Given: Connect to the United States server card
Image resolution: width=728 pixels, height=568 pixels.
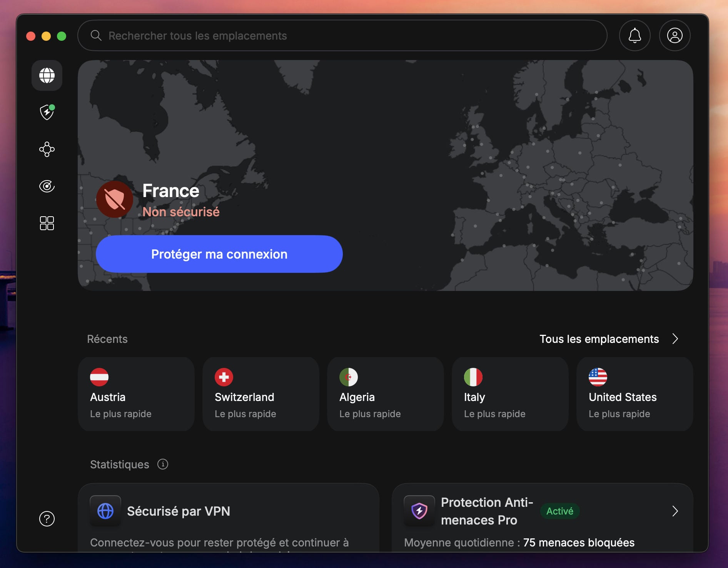Looking at the screenshot, I should [634, 394].
